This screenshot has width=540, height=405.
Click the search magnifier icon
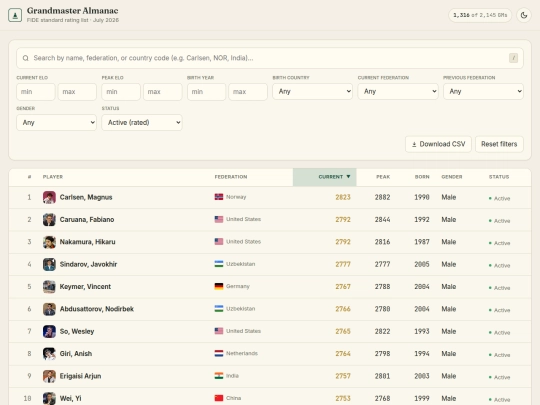click(25, 58)
